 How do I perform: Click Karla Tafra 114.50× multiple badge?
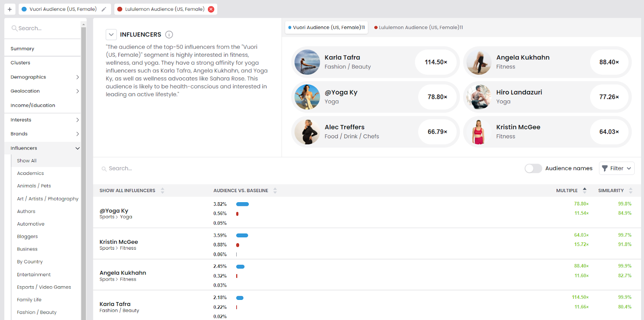pos(436,62)
